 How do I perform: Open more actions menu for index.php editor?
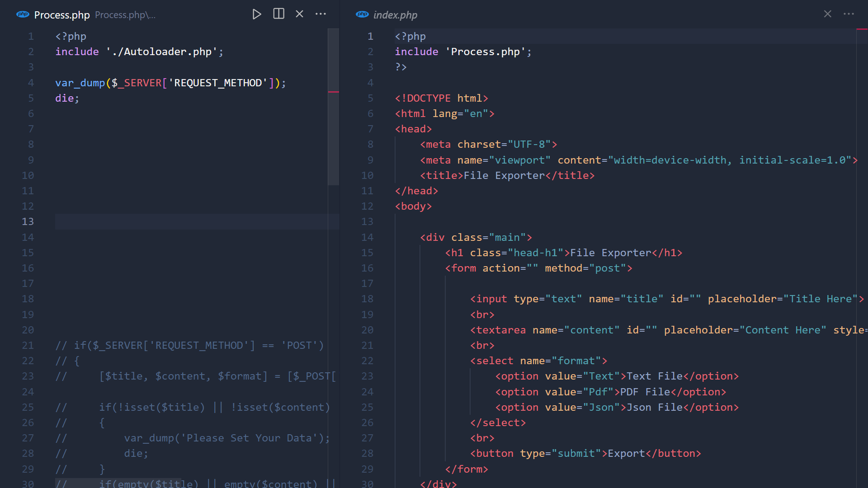point(849,14)
